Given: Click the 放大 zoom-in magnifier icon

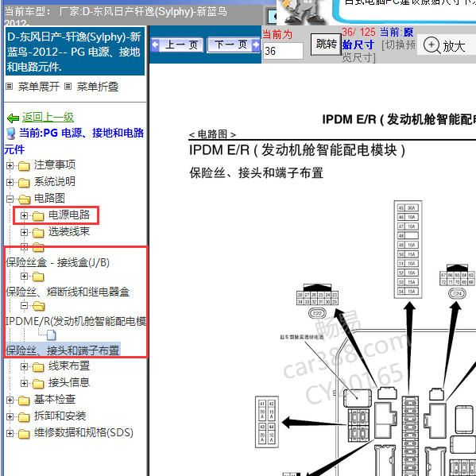Looking at the screenshot, I should click(431, 45).
